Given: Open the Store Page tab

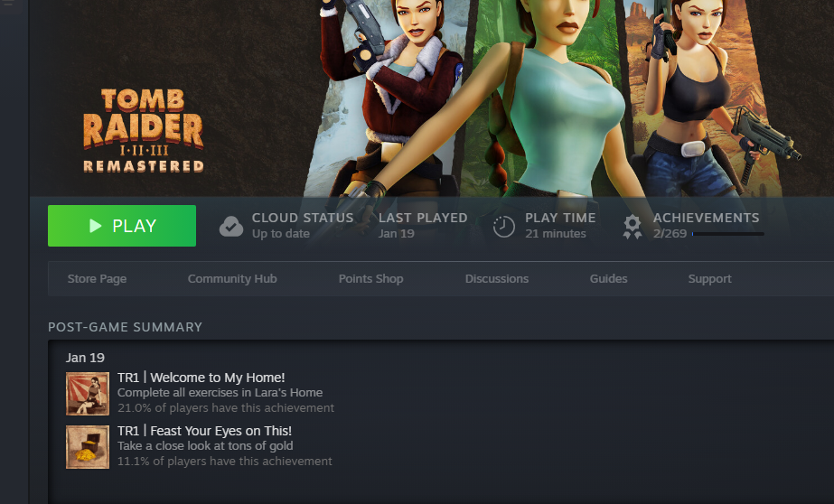Looking at the screenshot, I should [97, 278].
